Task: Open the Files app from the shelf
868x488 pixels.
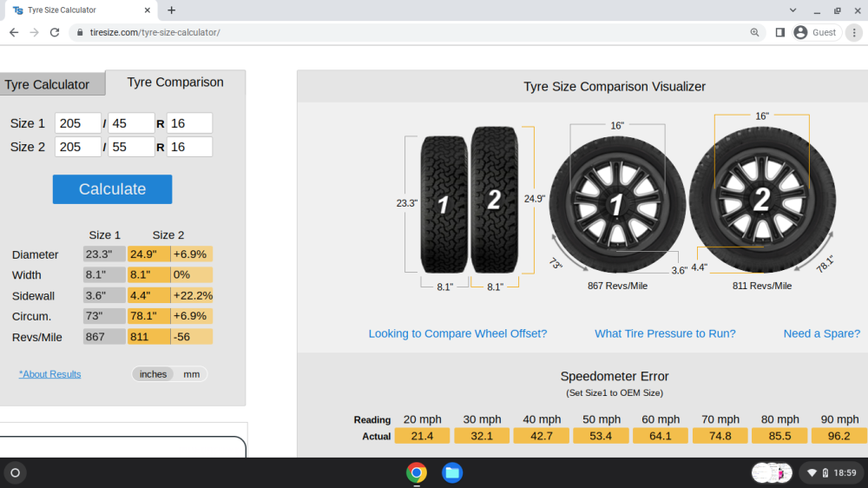Action: tap(452, 472)
